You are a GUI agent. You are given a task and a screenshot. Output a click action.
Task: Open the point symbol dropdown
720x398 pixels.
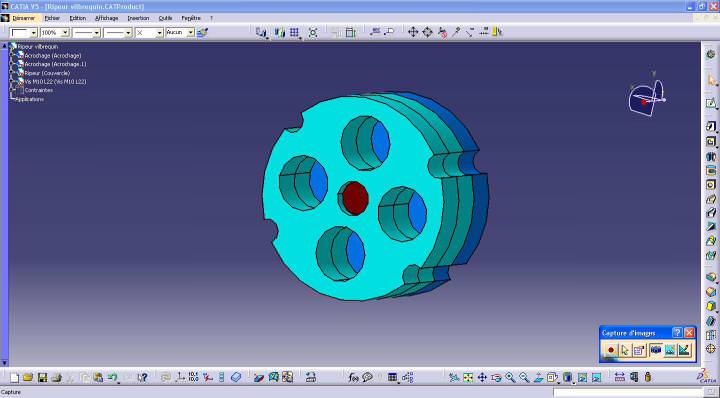pyautogui.click(x=149, y=33)
